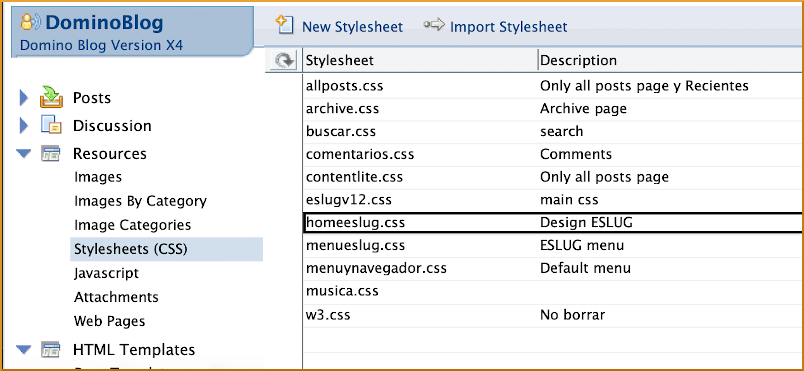Click 'Domino Blog Version X4' subtitle
Screen dimensions: 804x371
(102, 45)
